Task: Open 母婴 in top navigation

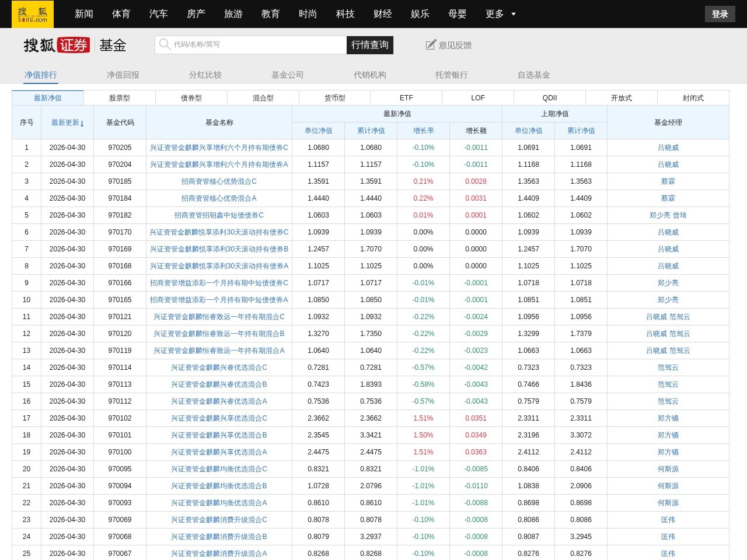Action: coord(458,14)
